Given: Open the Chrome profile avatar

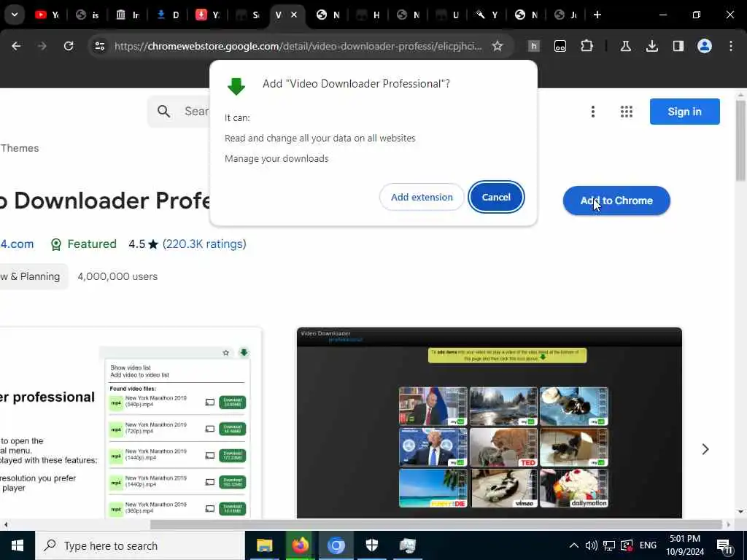Looking at the screenshot, I should tap(704, 46).
